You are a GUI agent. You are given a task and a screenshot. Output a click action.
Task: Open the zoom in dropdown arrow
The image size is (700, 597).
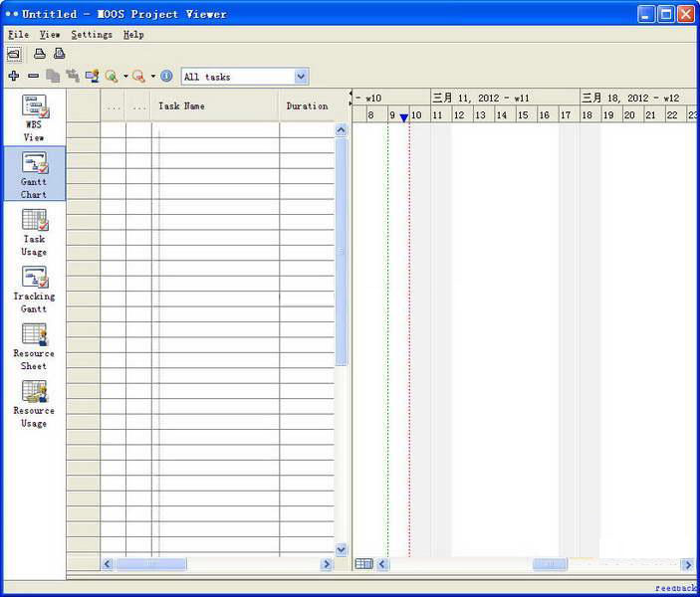click(124, 77)
